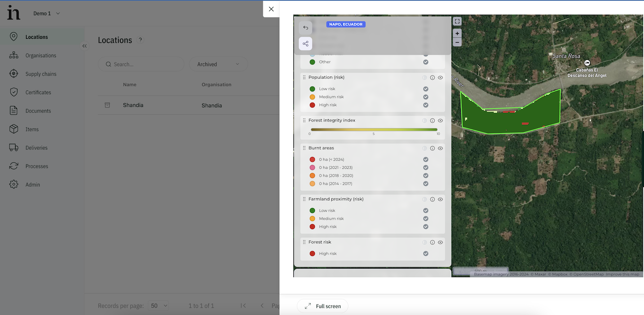Viewport: 644px width, 315px height.
Task: Toggle map fullscreen icon near zoom controls
Action: [457, 21]
